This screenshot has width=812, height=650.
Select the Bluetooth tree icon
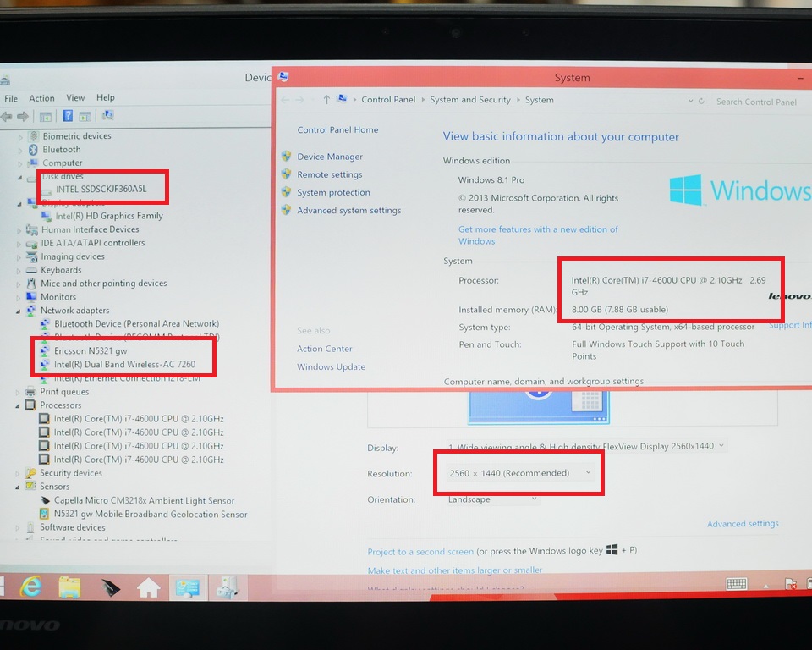[33, 149]
